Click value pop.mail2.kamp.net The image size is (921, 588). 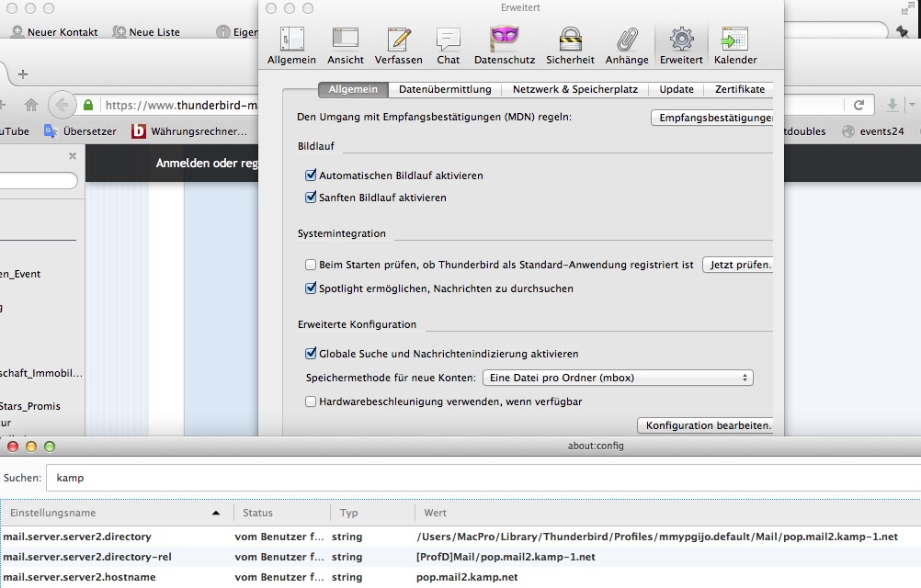pos(467,577)
